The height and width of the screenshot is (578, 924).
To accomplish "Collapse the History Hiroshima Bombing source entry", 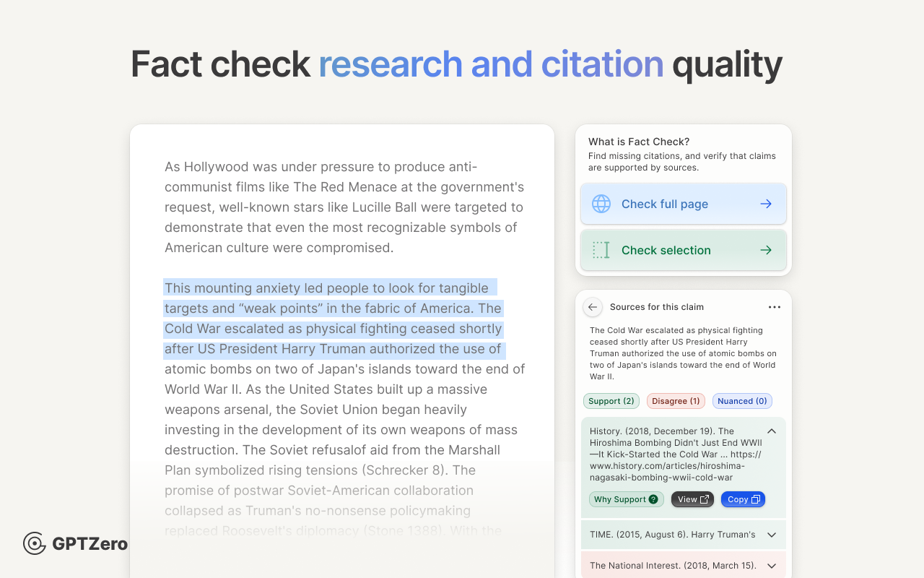I will [771, 431].
